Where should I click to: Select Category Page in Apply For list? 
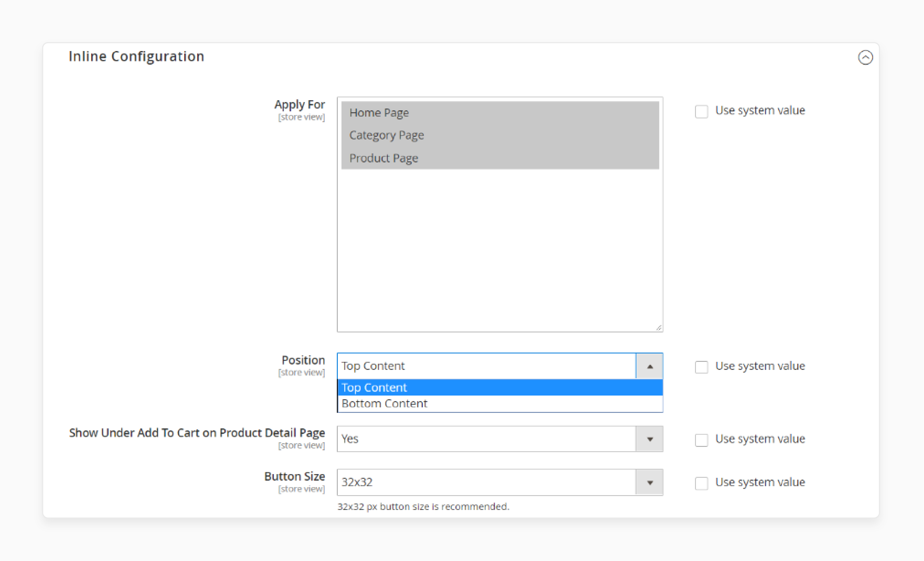coord(500,135)
